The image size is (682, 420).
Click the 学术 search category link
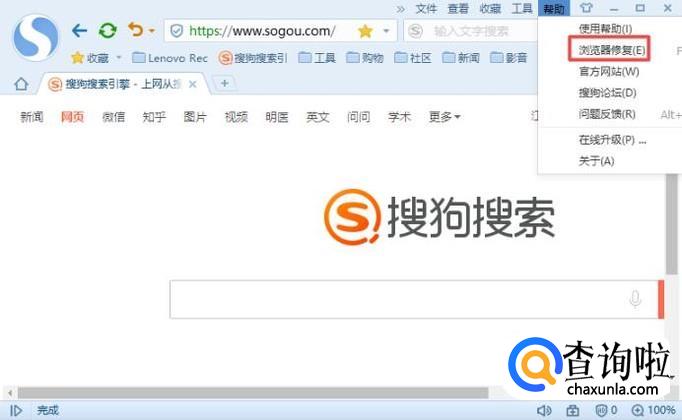[x=399, y=117]
